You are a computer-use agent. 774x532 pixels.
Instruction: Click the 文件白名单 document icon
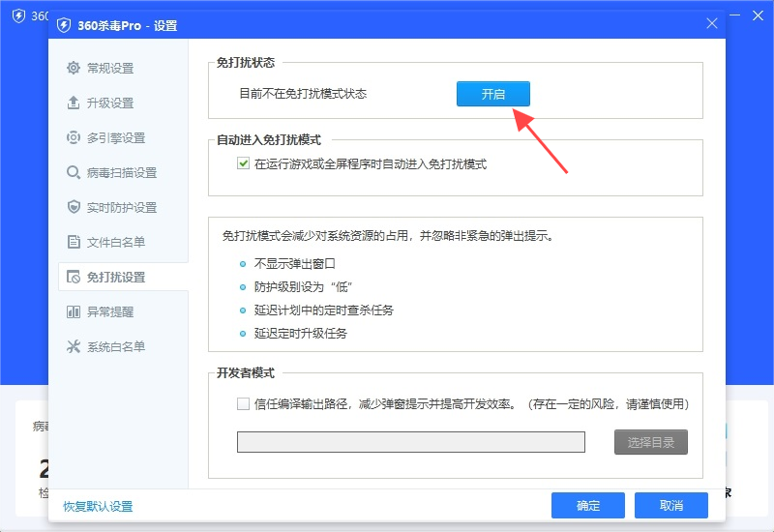(x=74, y=242)
